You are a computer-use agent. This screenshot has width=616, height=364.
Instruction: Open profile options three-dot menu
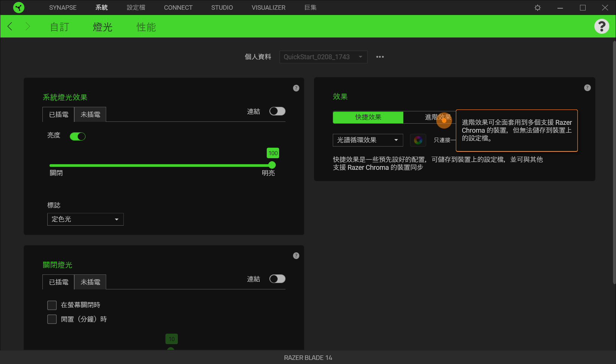[x=380, y=57]
